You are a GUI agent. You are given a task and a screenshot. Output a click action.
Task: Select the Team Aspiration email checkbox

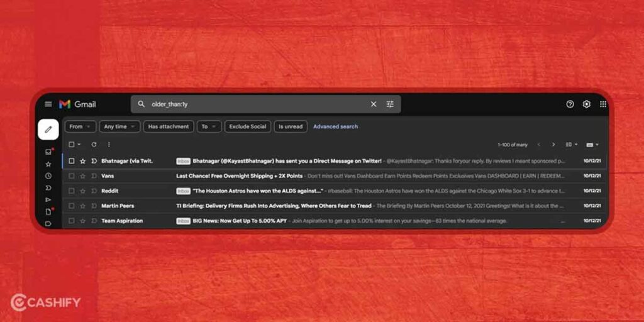tap(72, 221)
